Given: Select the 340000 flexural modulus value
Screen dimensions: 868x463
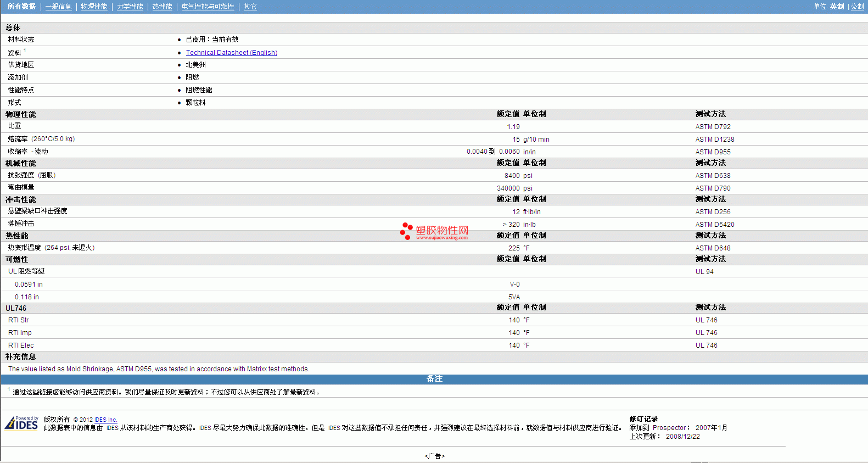Looking at the screenshot, I should [x=508, y=188].
